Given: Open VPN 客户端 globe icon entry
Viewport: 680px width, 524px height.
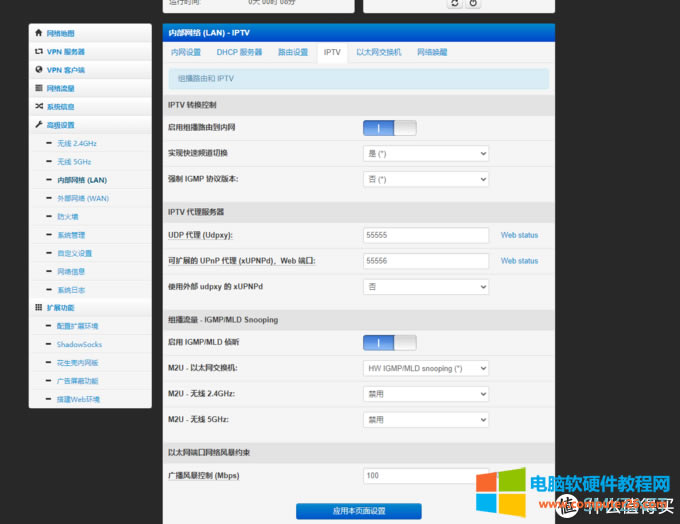Looking at the screenshot, I should [x=65, y=70].
